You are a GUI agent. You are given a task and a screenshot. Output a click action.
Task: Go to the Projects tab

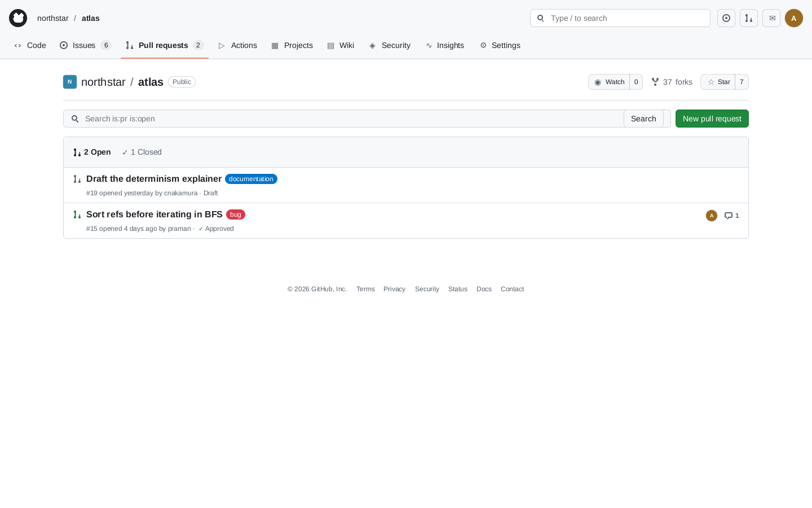tap(292, 45)
